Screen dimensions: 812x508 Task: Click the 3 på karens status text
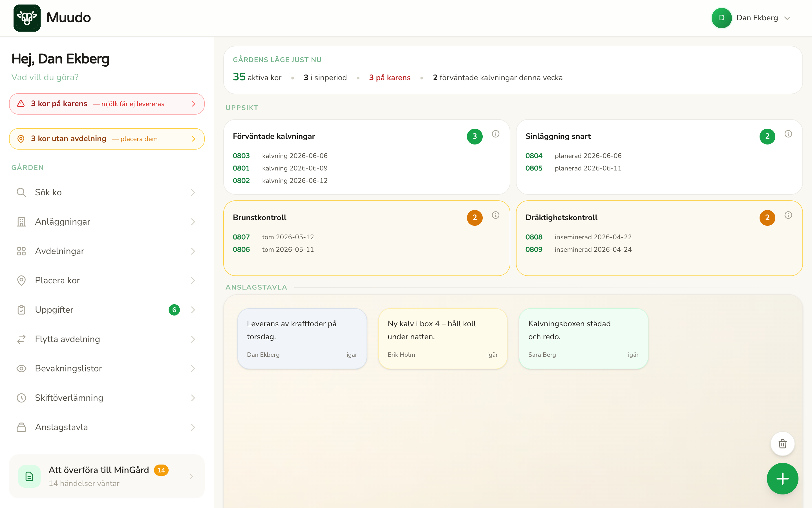point(390,78)
